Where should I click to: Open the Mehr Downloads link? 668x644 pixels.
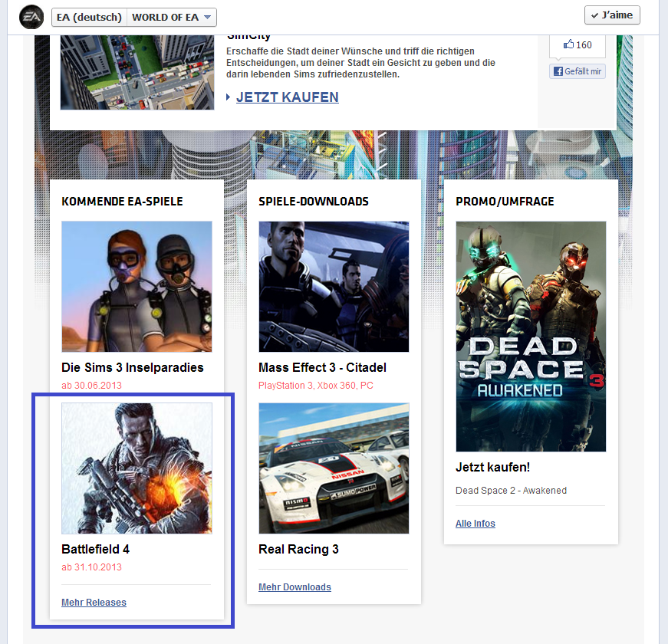click(x=295, y=587)
